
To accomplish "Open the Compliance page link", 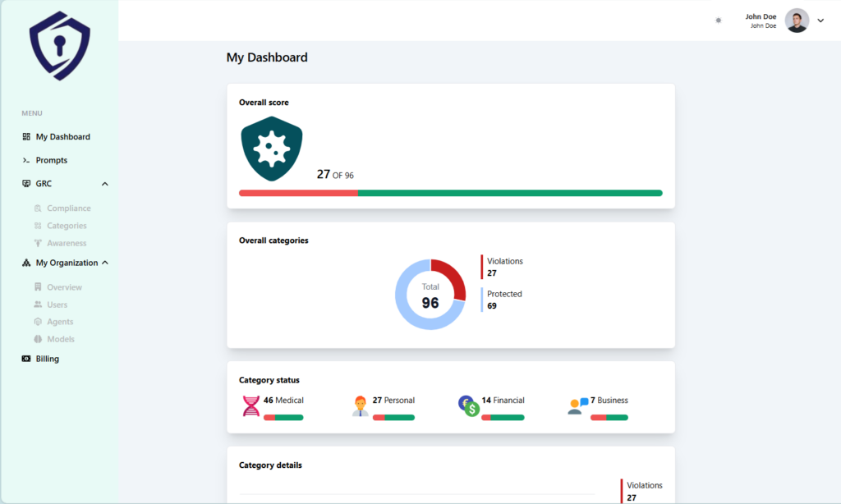I will pyautogui.click(x=68, y=208).
